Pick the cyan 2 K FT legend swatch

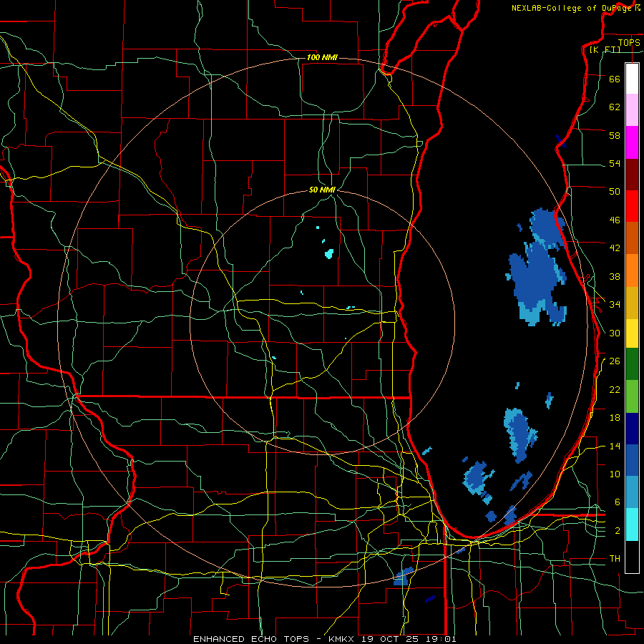[632, 525]
